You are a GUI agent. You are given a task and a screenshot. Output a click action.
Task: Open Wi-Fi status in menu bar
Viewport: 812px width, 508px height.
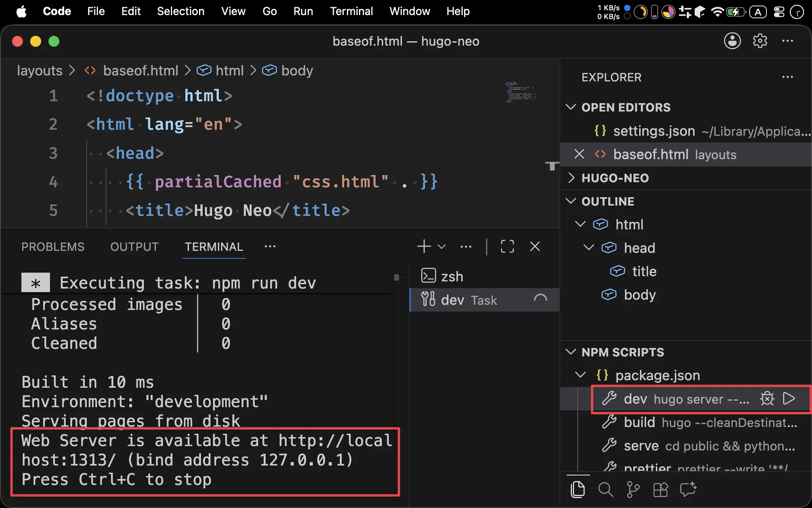pos(718,12)
